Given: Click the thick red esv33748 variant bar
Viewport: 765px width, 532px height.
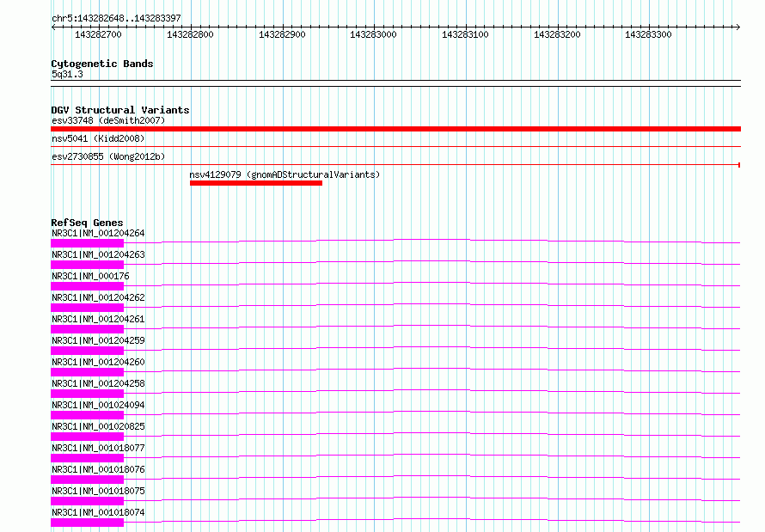Looking at the screenshot, I should pos(395,129).
